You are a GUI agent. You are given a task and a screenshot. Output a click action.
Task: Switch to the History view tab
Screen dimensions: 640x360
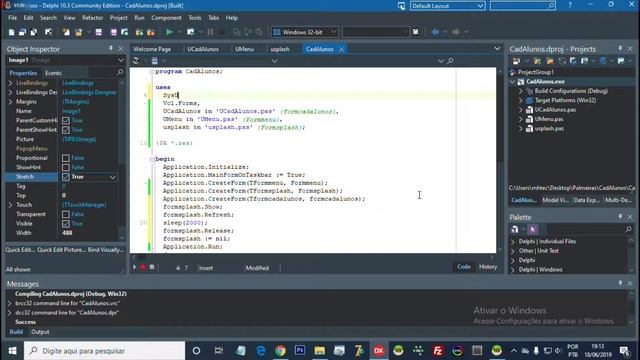tap(488, 267)
